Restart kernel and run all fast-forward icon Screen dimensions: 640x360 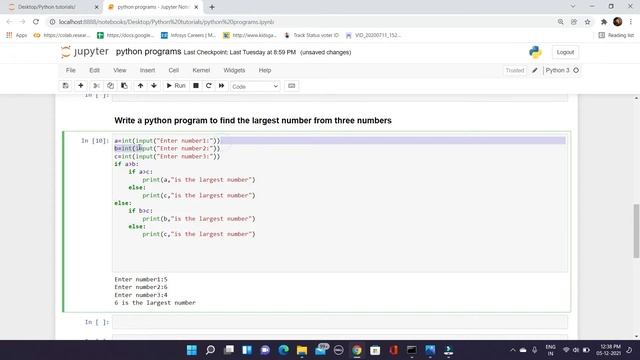pyautogui.click(x=222, y=86)
